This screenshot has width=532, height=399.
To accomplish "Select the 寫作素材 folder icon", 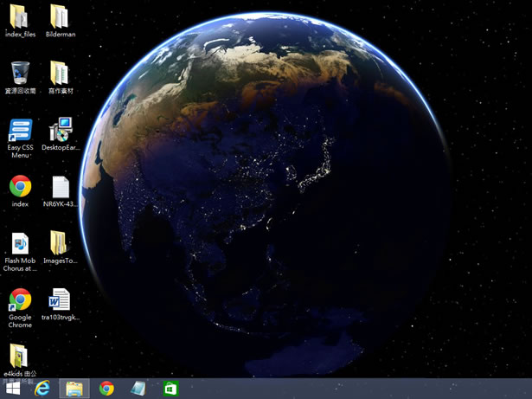I will pyautogui.click(x=60, y=73).
